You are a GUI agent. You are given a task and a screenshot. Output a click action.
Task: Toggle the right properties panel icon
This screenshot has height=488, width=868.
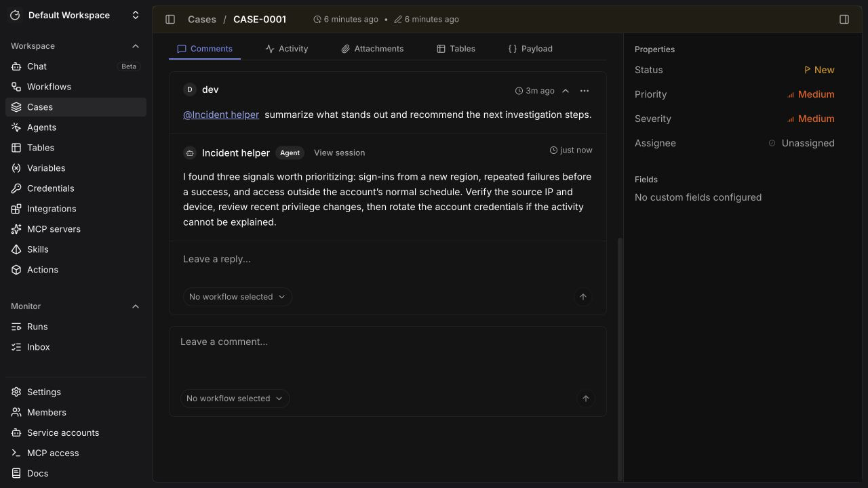844,20
